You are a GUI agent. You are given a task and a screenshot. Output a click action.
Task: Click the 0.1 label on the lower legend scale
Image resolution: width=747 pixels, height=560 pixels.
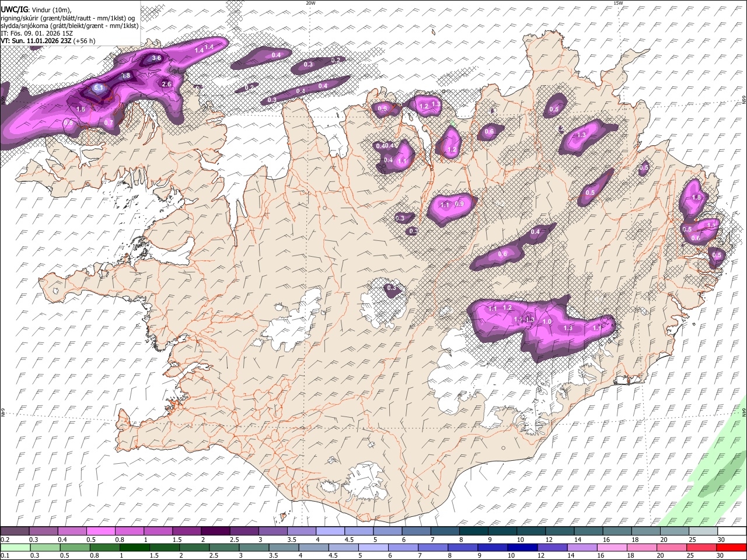tap(5, 555)
